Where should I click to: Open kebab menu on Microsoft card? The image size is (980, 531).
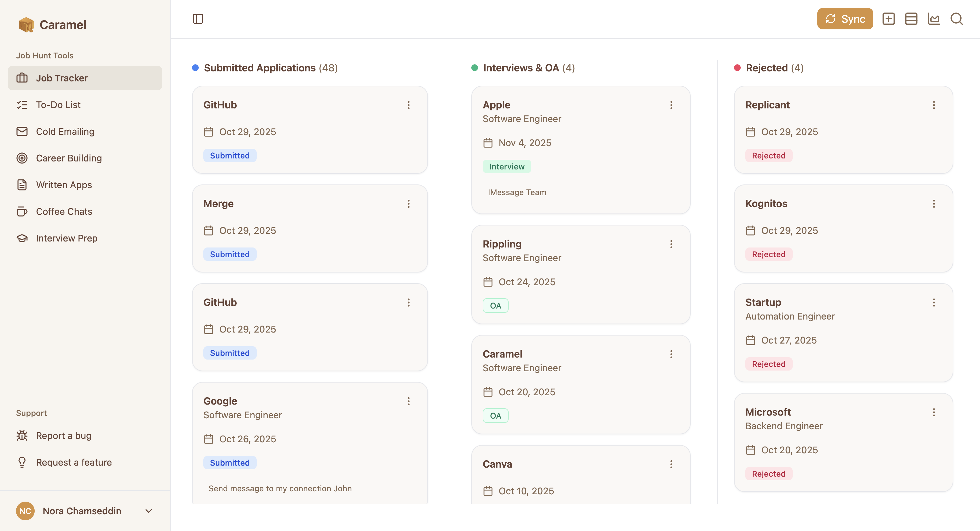pos(934,412)
